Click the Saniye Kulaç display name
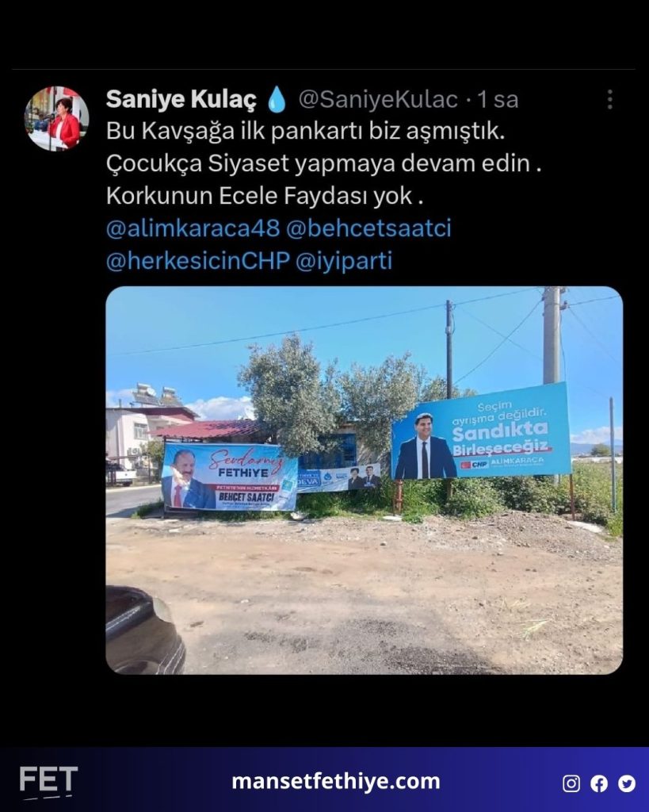649x812 pixels. pyautogui.click(x=181, y=99)
